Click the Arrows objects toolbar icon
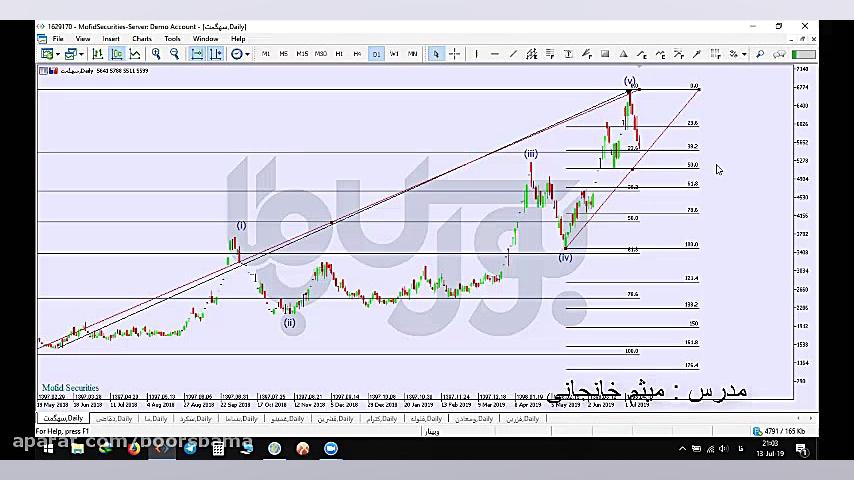The width and height of the screenshot is (854, 480). pos(734,54)
